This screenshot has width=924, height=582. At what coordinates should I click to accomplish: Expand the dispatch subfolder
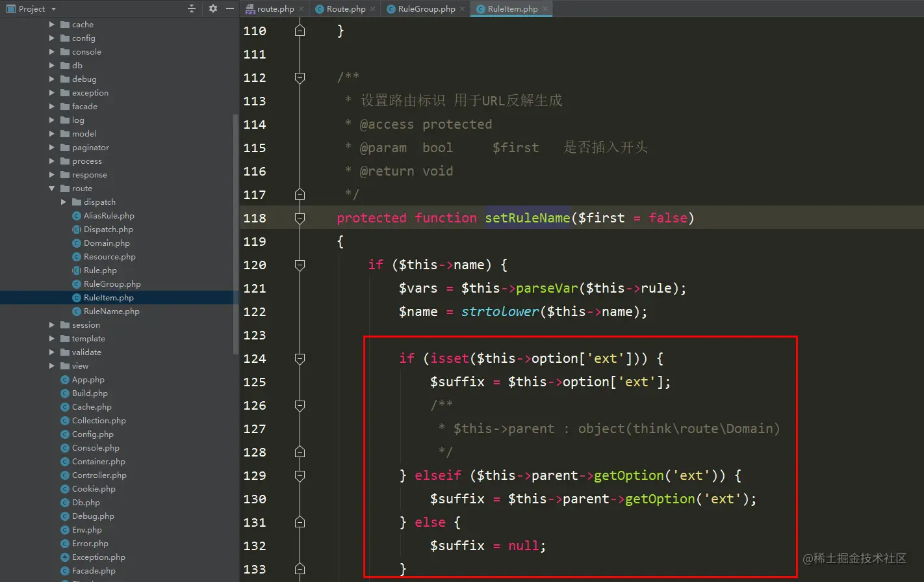pyautogui.click(x=64, y=202)
